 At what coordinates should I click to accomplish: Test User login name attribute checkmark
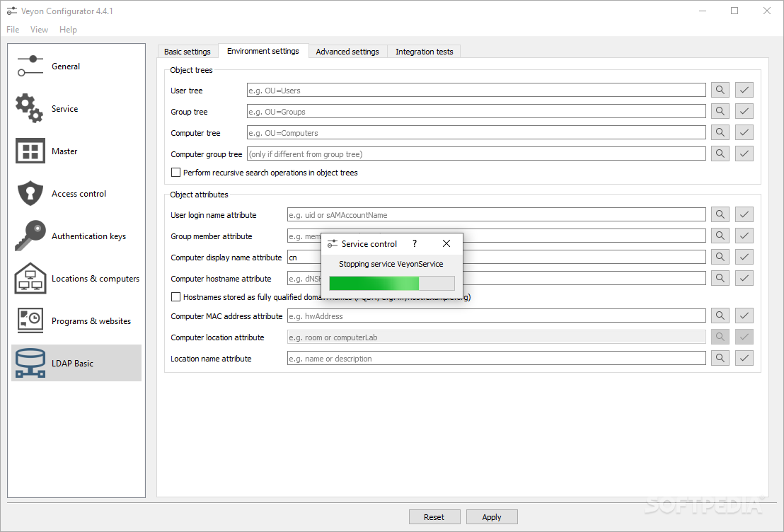(x=744, y=214)
